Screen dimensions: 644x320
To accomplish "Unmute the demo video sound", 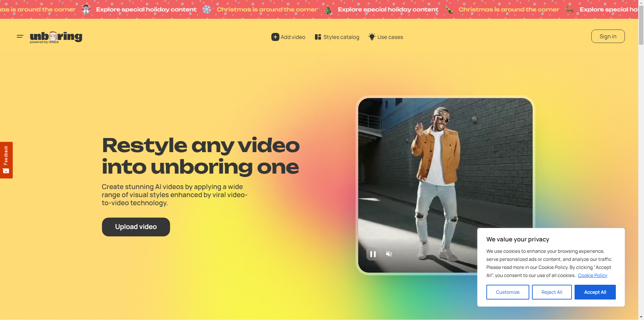I will (389, 254).
